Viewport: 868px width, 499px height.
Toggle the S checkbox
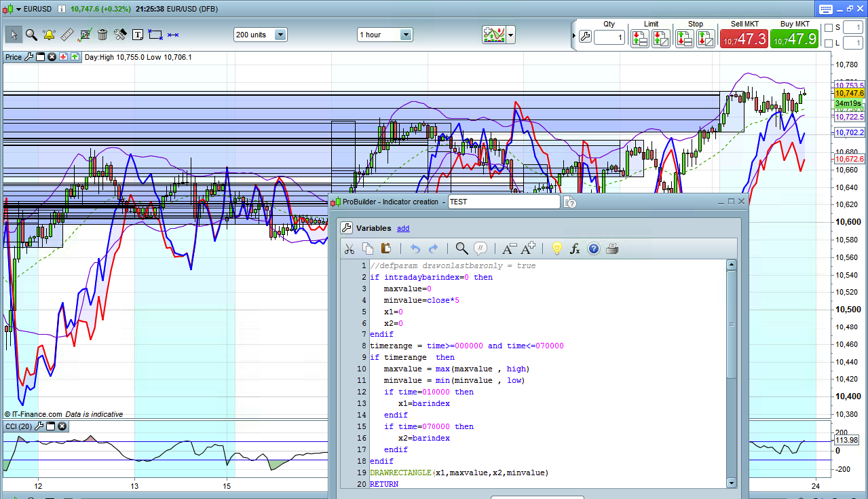(x=829, y=28)
